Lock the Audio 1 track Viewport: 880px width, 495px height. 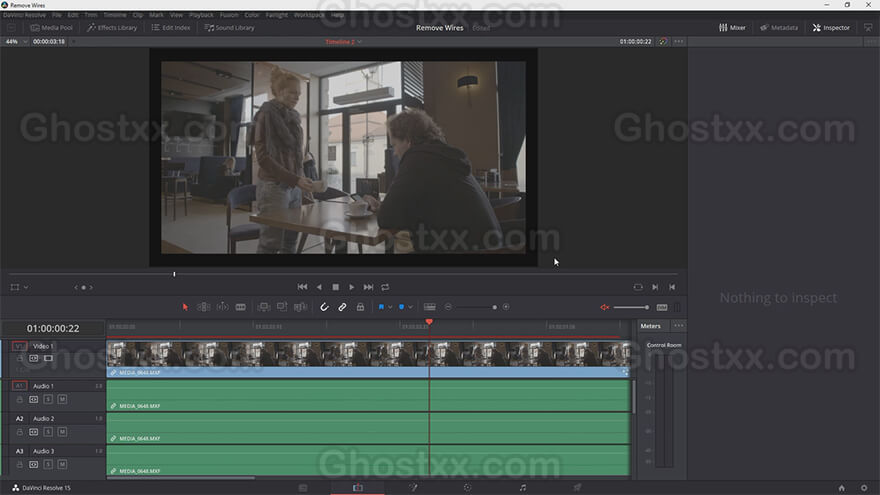pyautogui.click(x=20, y=399)
